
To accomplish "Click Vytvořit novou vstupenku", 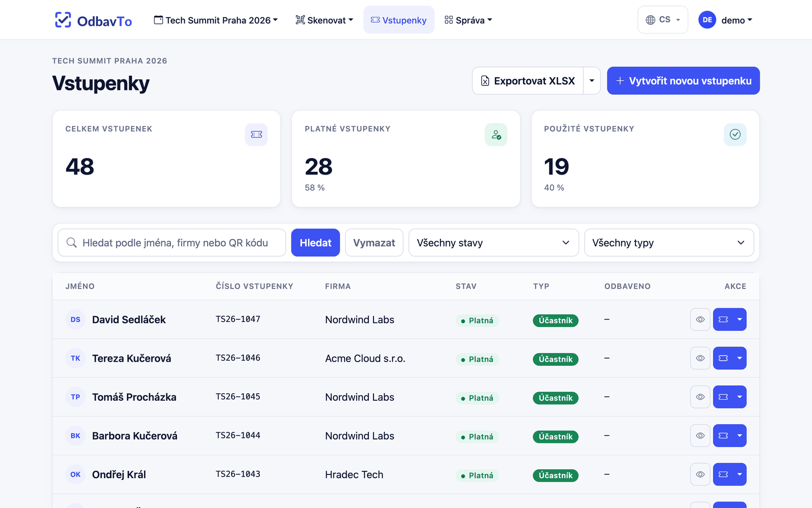I will tap(683, 81).
